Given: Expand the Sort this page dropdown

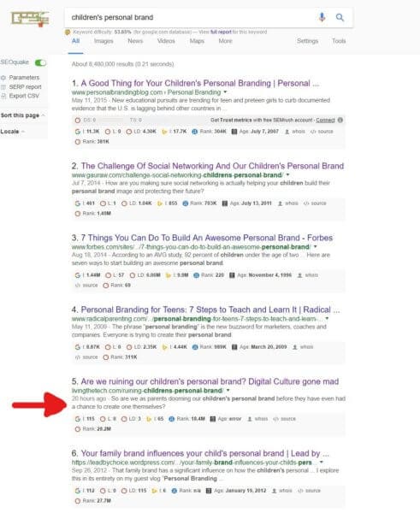Looking at the screenshot, I should pos(22,115).
